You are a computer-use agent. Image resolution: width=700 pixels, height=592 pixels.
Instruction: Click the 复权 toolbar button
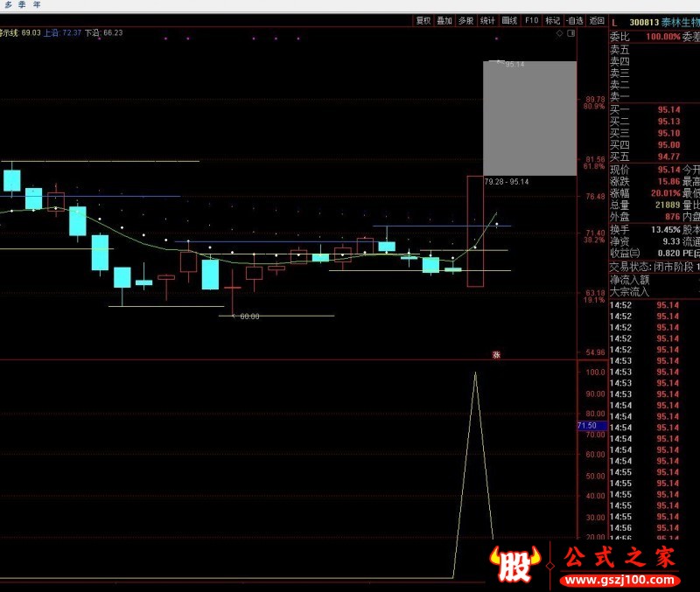point(423,20)
